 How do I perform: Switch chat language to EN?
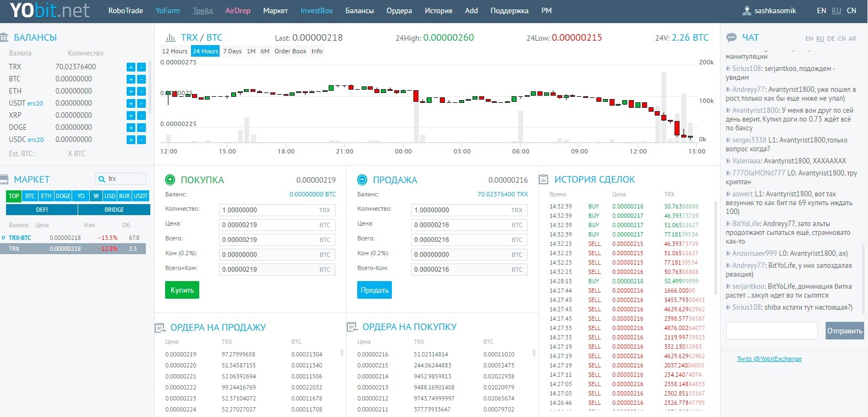coord(809,39)
